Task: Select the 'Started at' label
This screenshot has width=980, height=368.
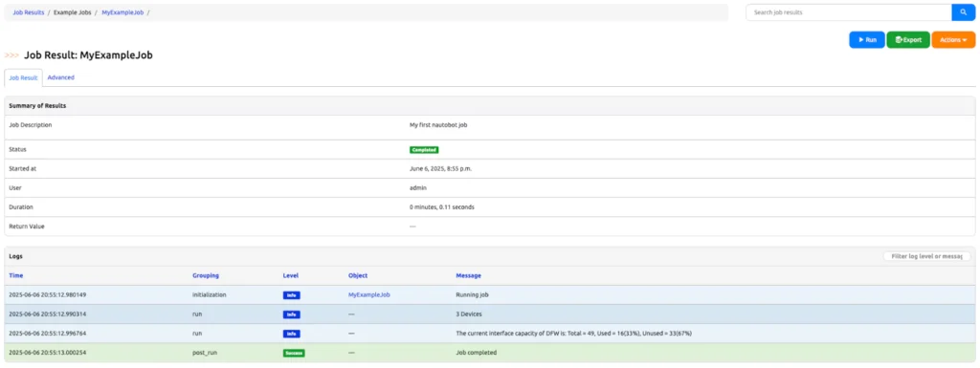Action: [23, 168]
